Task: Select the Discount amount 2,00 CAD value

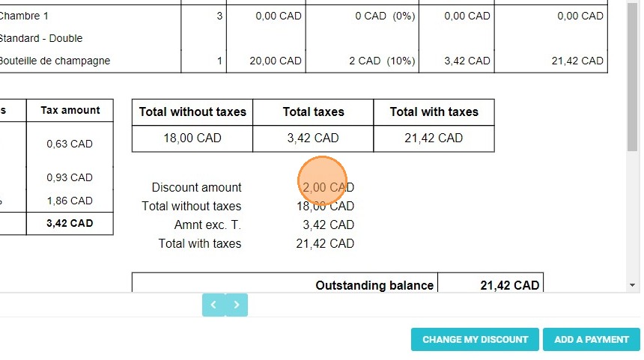Action: click(x=328, y=187)
